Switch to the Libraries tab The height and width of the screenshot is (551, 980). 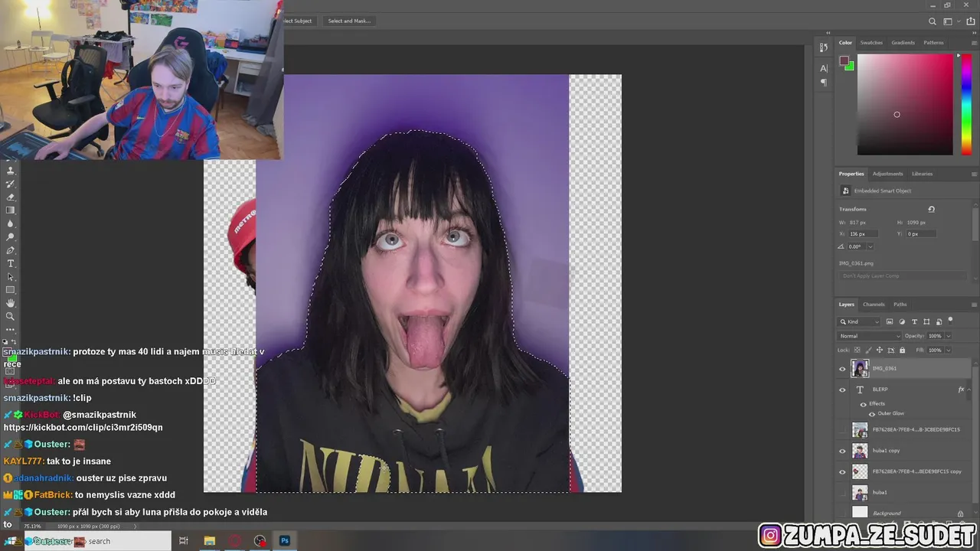[922, 174]
